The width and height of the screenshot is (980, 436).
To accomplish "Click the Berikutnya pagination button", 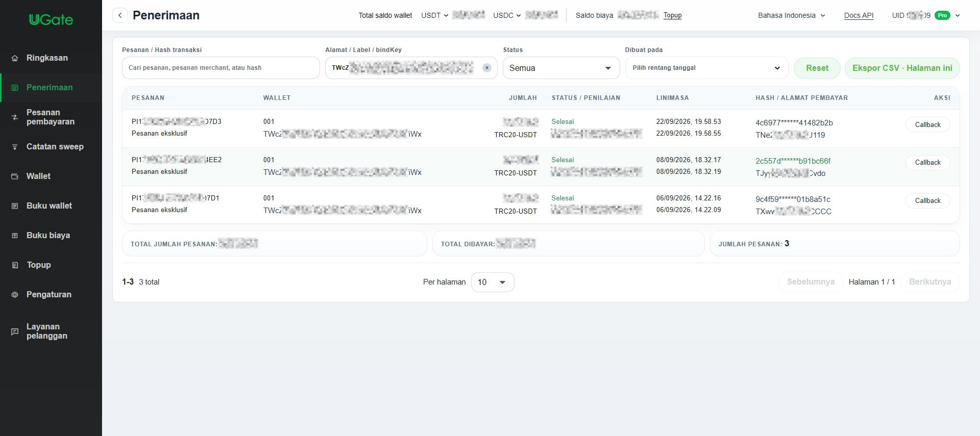I will tap(930, 282).
